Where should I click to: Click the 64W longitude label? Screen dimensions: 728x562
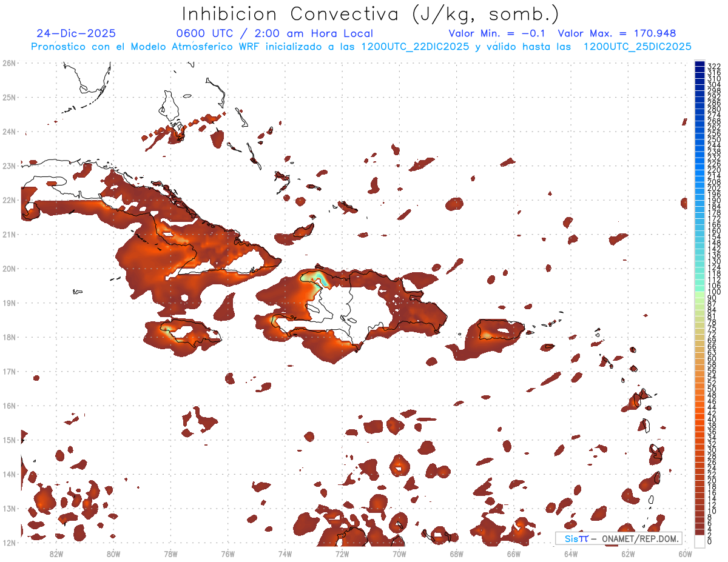click(571, 553)
